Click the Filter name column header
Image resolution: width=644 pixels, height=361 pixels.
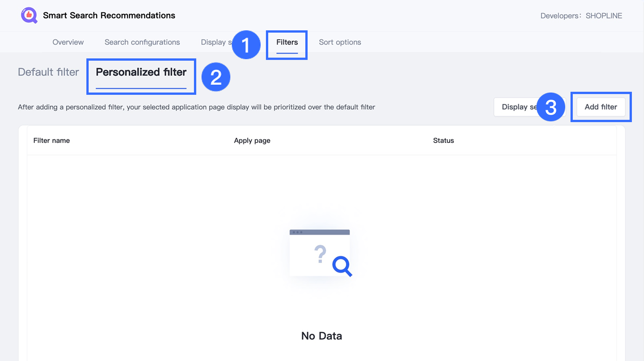click(52, 140)
